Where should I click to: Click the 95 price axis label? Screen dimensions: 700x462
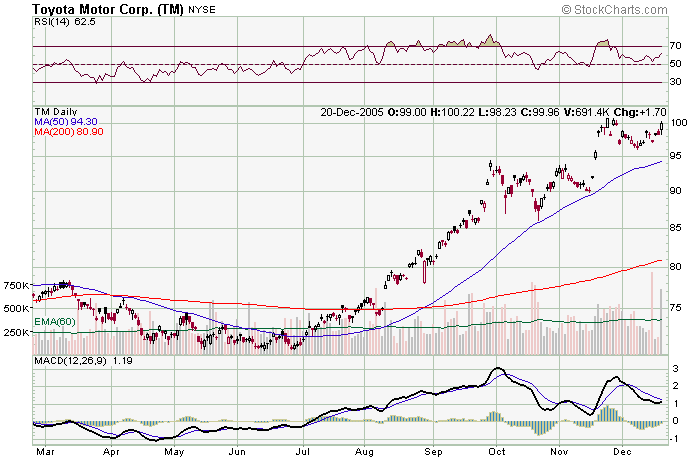point(676,156)
